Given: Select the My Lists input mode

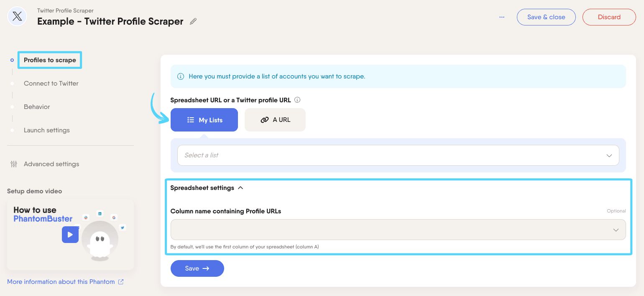Looking at the screenshot, I should [204, 120].
